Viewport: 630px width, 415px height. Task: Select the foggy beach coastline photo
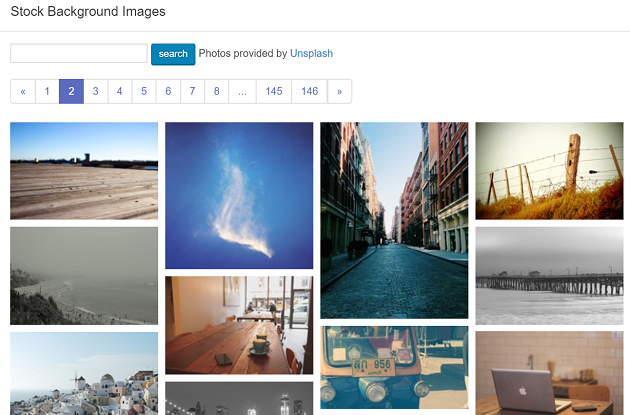click(84, 276)
